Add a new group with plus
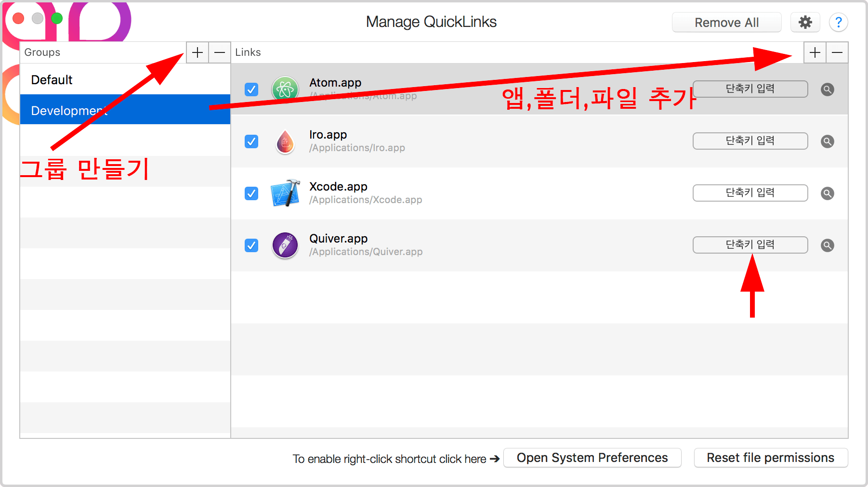 tap(197, 52)
